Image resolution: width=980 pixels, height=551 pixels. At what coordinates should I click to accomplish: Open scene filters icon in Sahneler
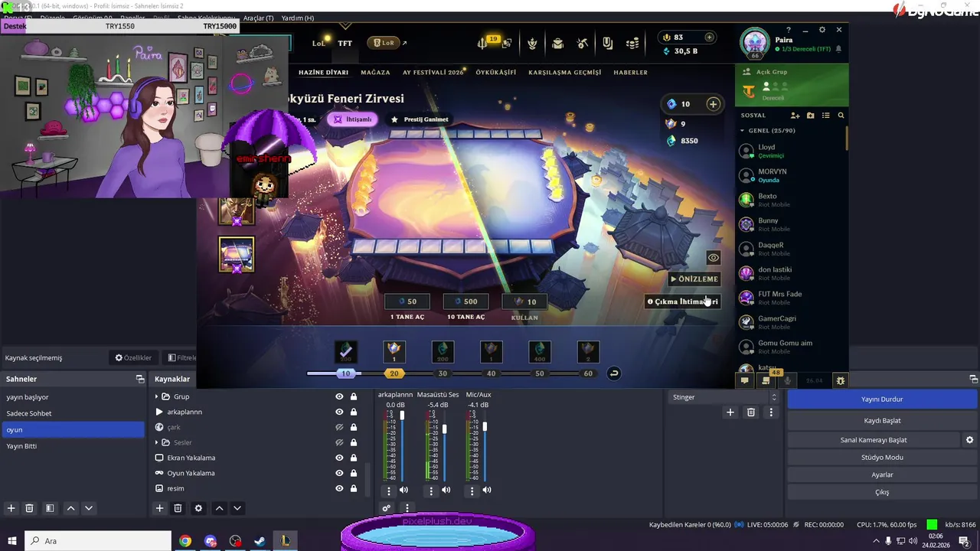49,508
